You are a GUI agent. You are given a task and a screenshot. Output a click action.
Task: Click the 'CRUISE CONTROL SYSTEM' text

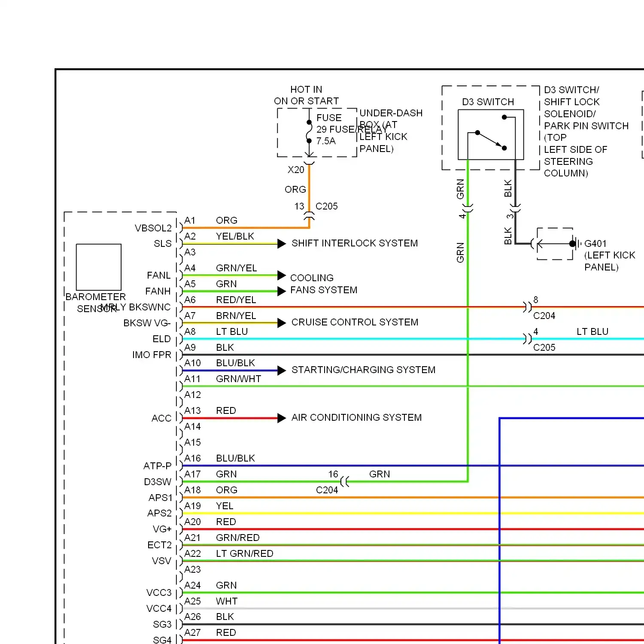355,322
